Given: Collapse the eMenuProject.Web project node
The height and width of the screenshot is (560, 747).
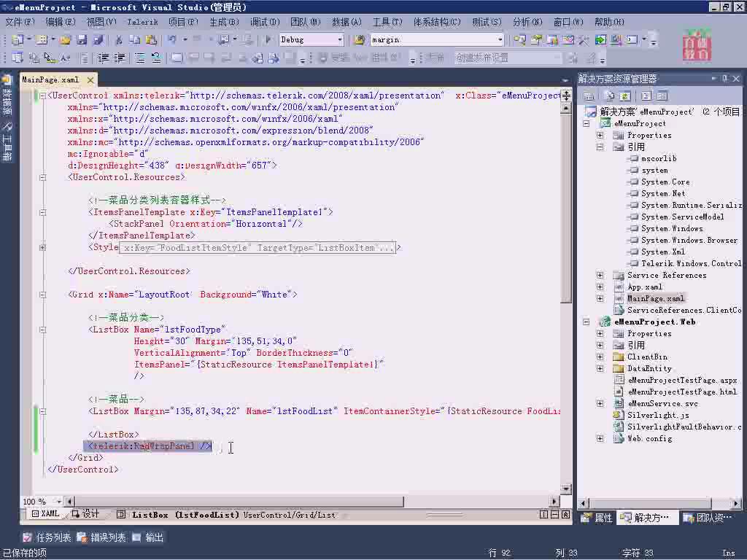Looking at the screenshot, I should [x=587, y=322].
